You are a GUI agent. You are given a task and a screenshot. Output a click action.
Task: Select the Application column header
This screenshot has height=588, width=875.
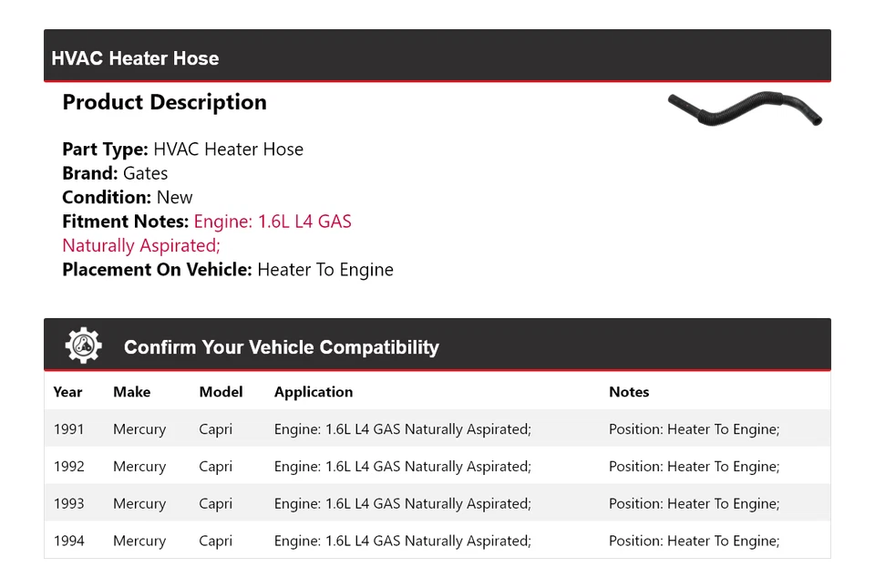(314, 392)
